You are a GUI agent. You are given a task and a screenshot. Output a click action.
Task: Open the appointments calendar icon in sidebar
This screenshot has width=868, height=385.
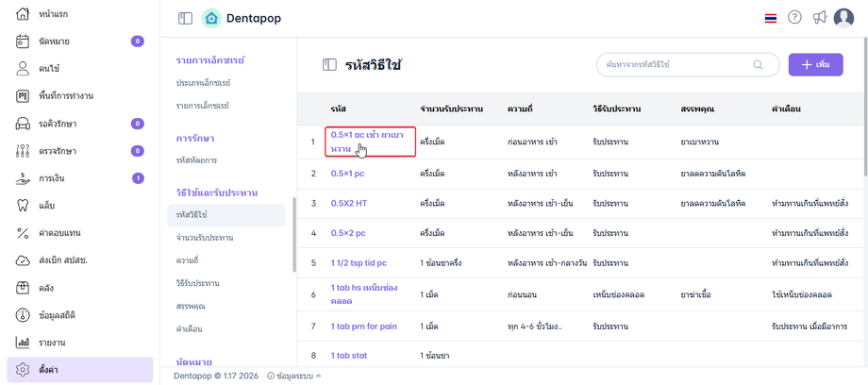pos(23,42)
